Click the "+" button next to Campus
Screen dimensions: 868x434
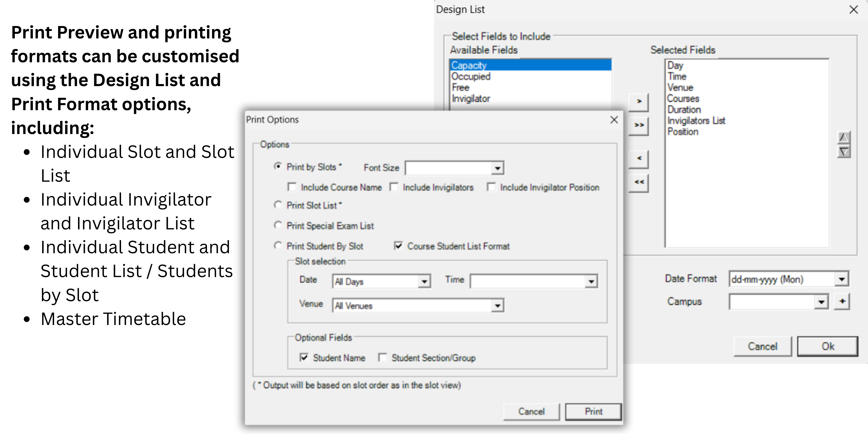[842, 302]
